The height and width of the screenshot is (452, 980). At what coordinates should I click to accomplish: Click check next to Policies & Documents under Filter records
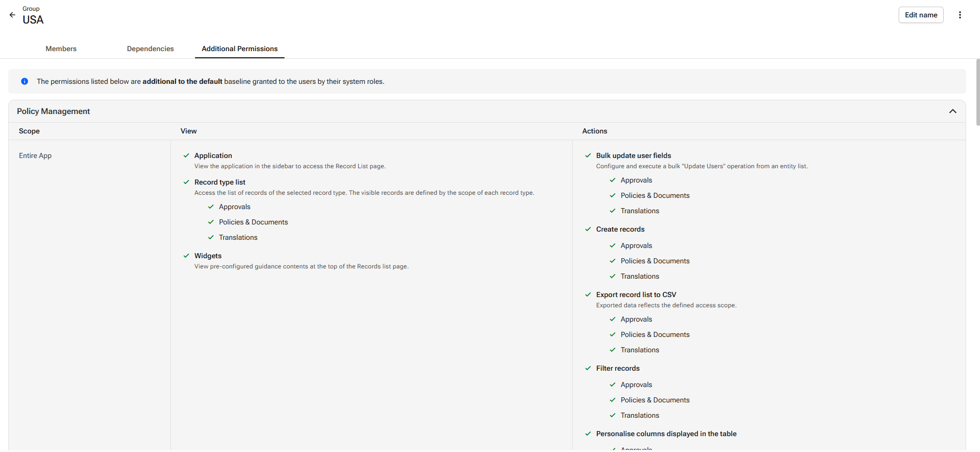pyautogui.click(x=613, y=400)
